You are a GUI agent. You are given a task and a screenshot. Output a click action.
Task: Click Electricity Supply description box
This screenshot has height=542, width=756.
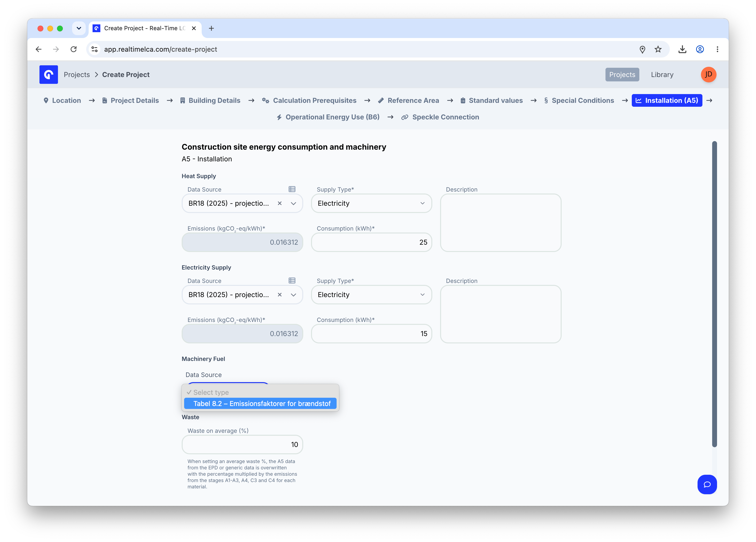501,314
